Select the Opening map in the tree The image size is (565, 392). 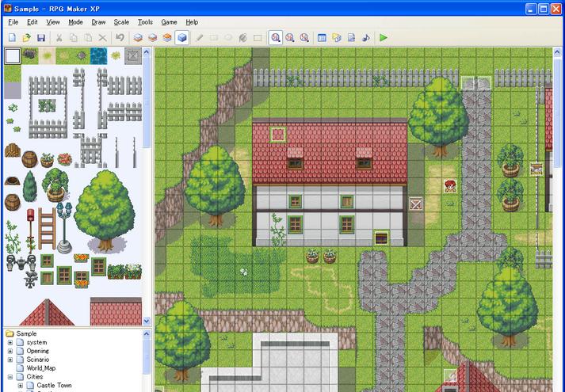coord(37,351)
